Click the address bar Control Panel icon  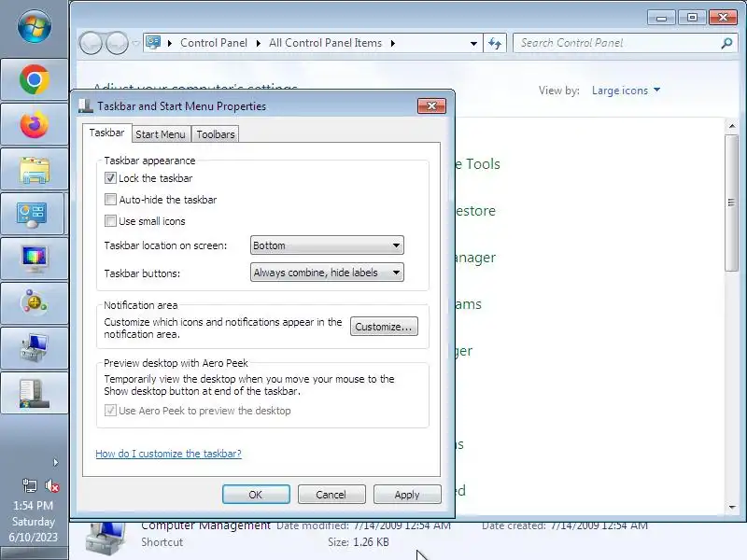point(153,43)
